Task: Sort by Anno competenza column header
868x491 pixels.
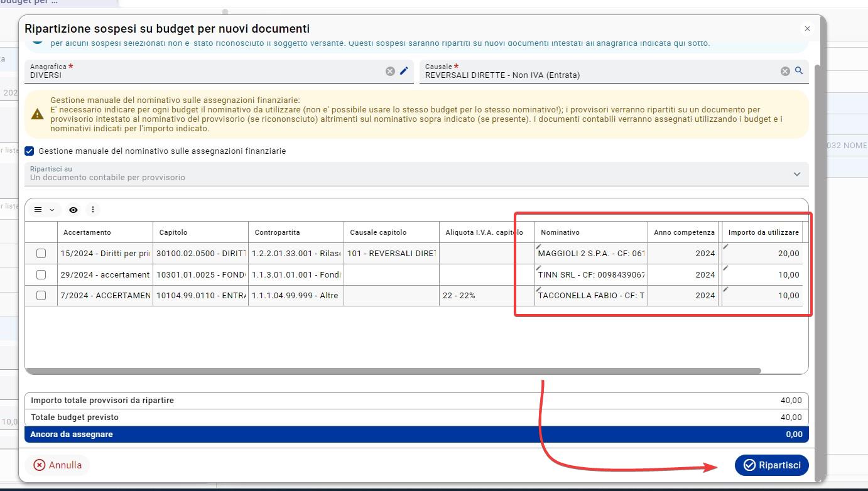Action: pos(684,232)
